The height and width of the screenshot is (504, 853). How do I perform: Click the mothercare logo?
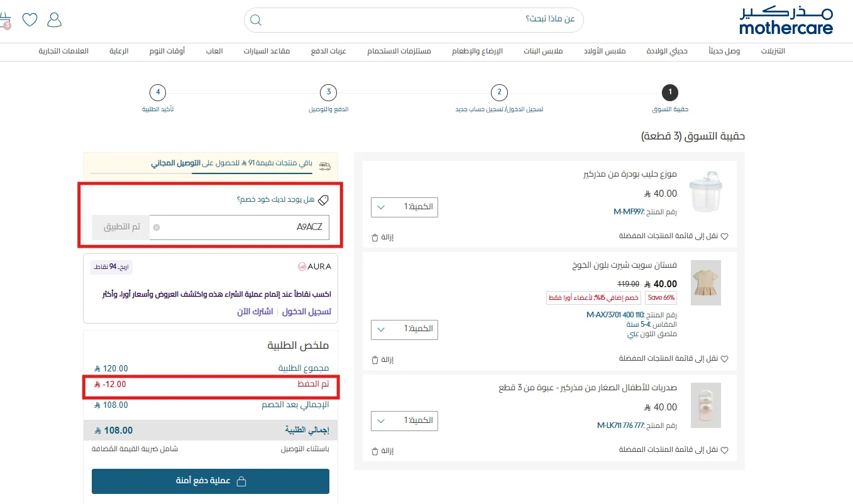tap(786, 21)
